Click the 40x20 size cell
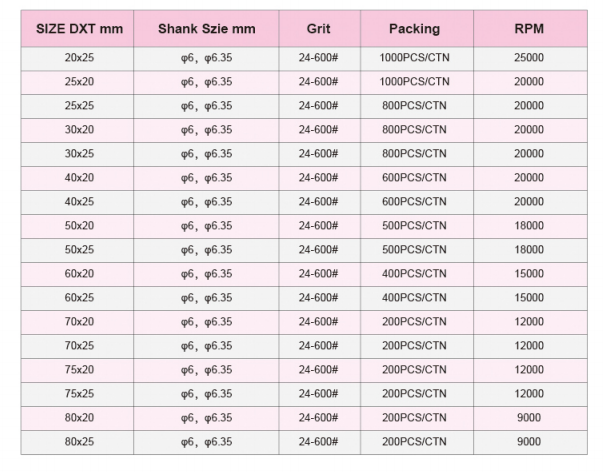Viewport: 603px width, 472px height. (79, 178)
